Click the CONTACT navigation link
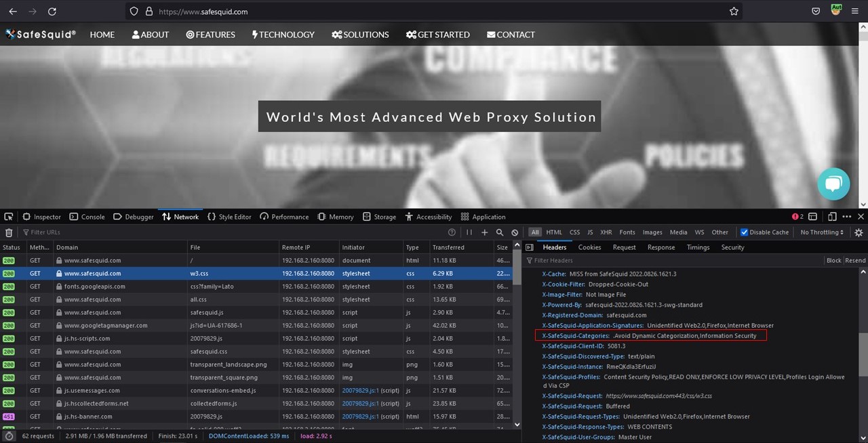 click(511, 35)
